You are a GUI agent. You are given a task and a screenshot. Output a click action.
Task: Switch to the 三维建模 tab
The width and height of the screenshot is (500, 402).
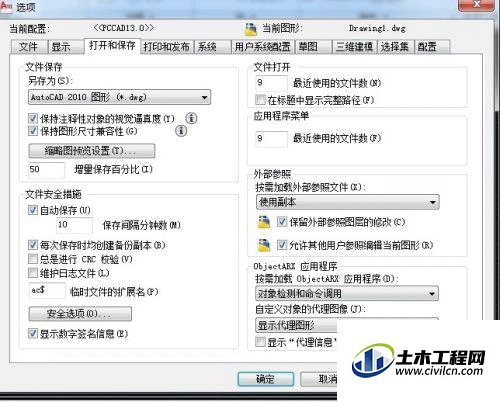coord(354,47)
